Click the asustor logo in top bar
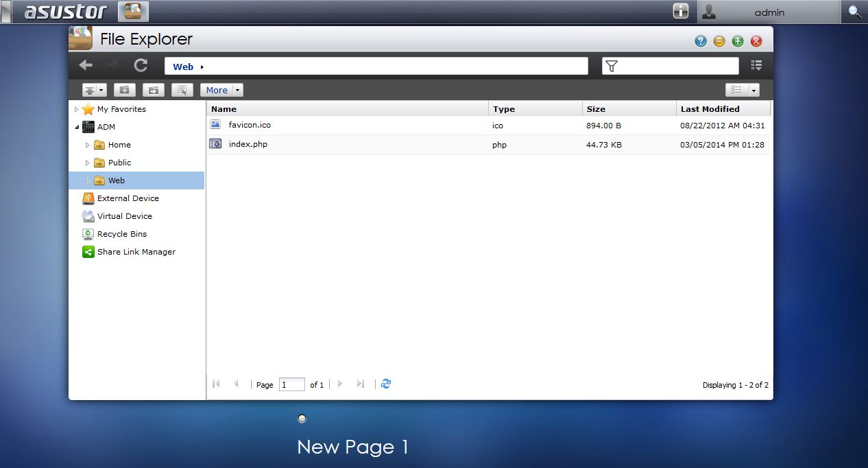This screenshot has width=868, height=468. pos(66,12)
